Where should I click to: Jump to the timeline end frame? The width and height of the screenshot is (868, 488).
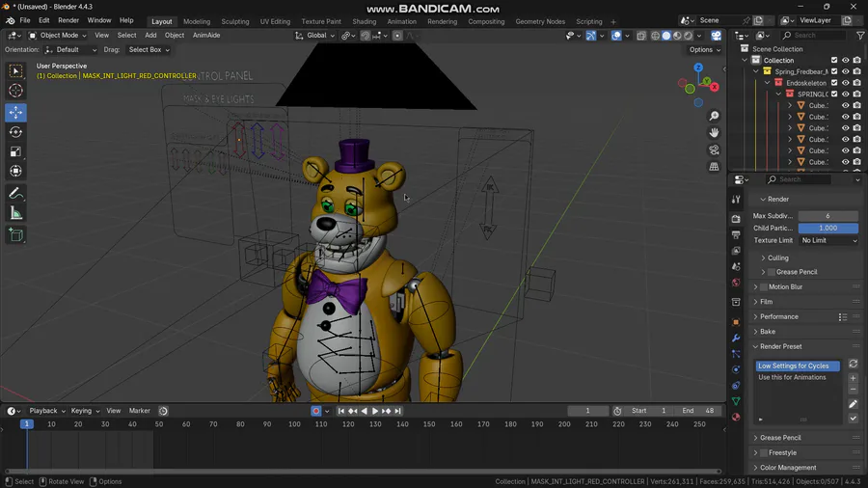click(x=398, y=411)
